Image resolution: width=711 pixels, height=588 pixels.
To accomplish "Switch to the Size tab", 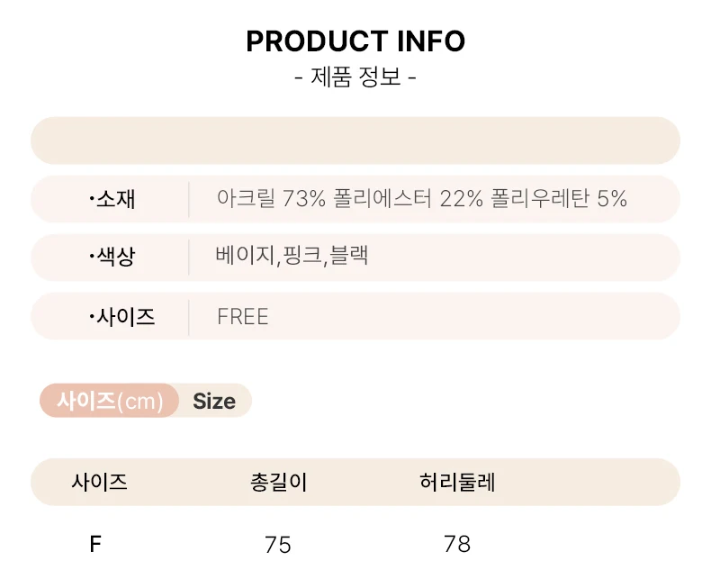I will pyautogui.click(x=214, y=401).
